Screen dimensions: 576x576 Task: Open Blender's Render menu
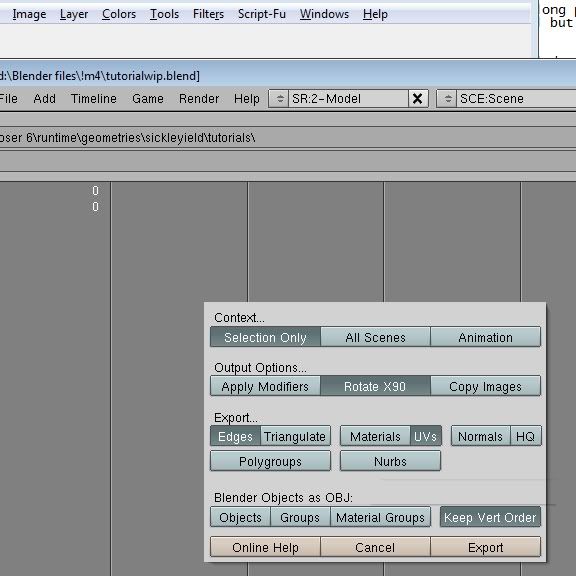[199, 98]
